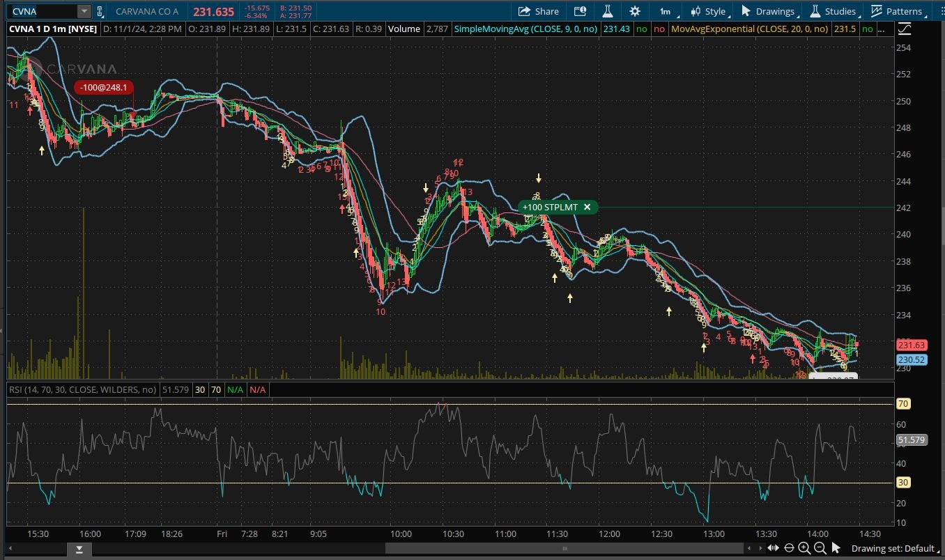Click the -100@248.1 position bubble
Viewport: 945px width, 560px height.
click(x=104, y=88)
